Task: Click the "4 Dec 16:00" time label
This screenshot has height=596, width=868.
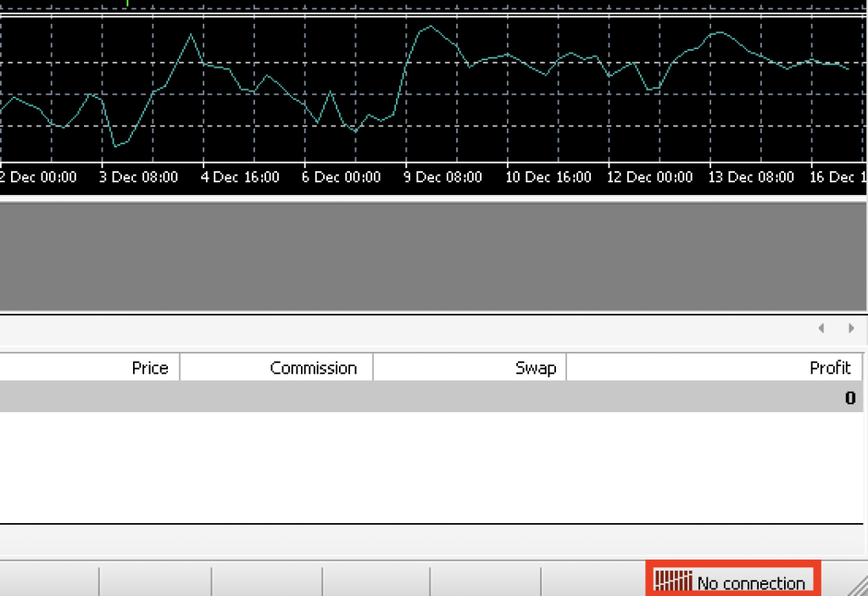Action: (240, 177)
